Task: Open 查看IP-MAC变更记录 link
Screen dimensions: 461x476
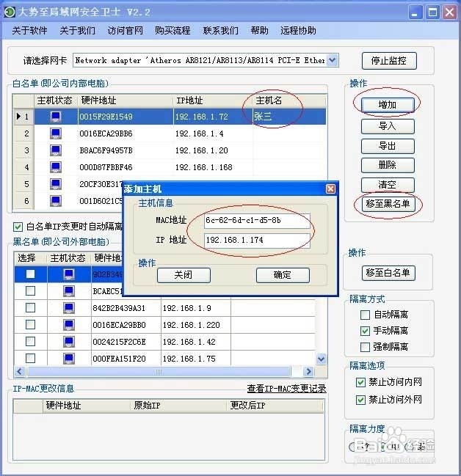Action: pos(286,389)
